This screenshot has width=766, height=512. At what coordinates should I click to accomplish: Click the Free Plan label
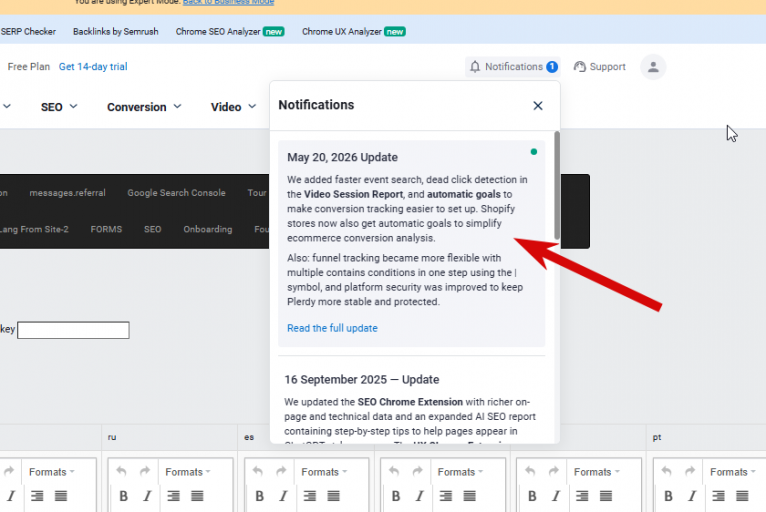[29, 67]
